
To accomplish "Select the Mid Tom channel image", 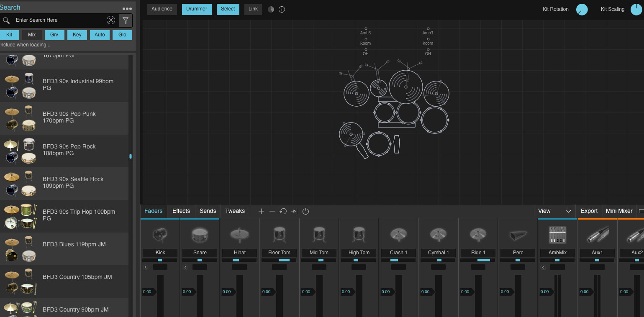I will (319, 235).
